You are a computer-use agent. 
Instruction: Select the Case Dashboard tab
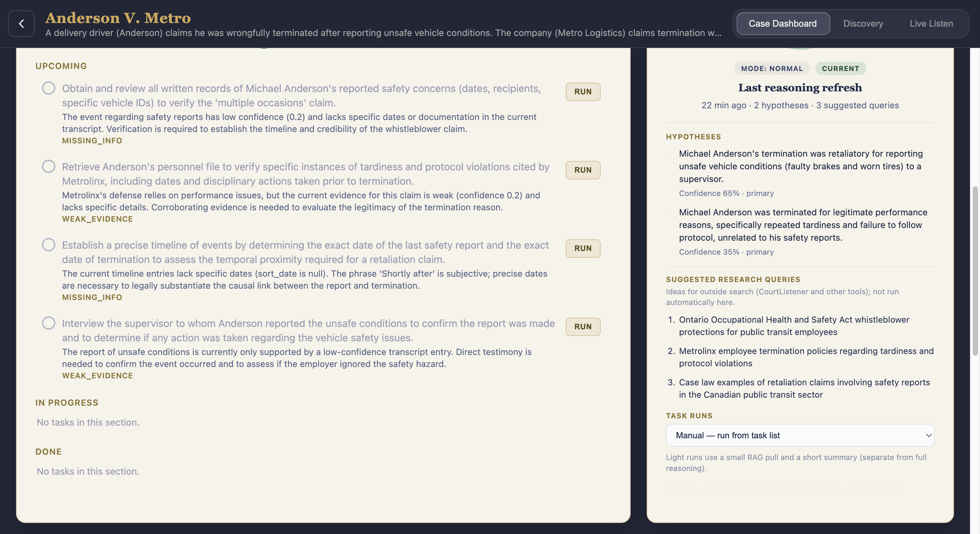pyautogui.click(x=783, y=24)
